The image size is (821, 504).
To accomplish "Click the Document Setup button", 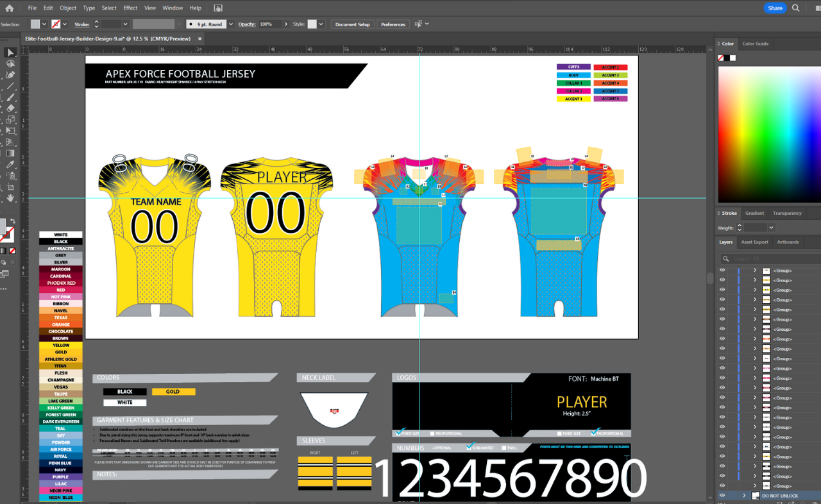I will coord(352,24).
